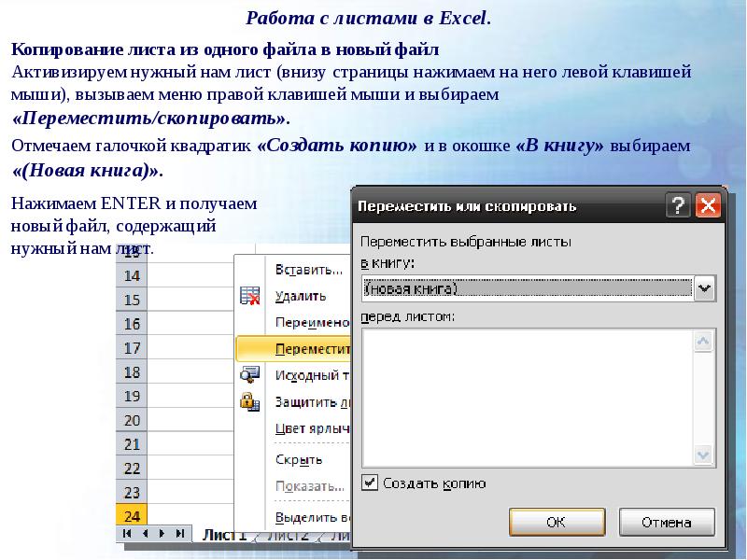Jump to the last sheet tab arrow

(179, 533)
